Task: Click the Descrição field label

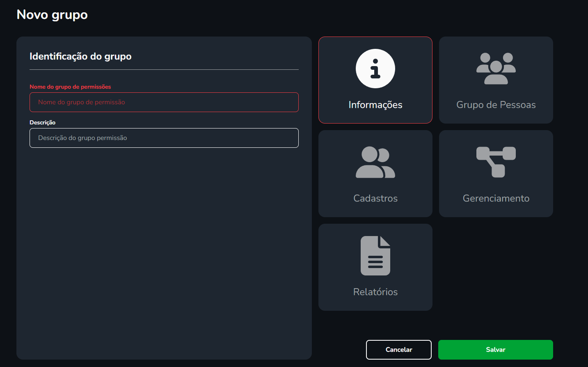Action: [x=42, y=122]
